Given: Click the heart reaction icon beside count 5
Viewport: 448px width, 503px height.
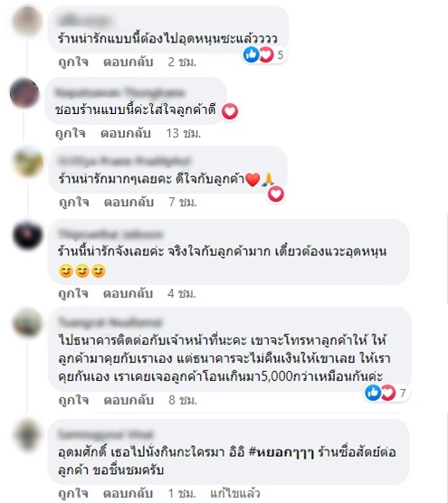Looking at the screenshot, I should pos(266,54).
